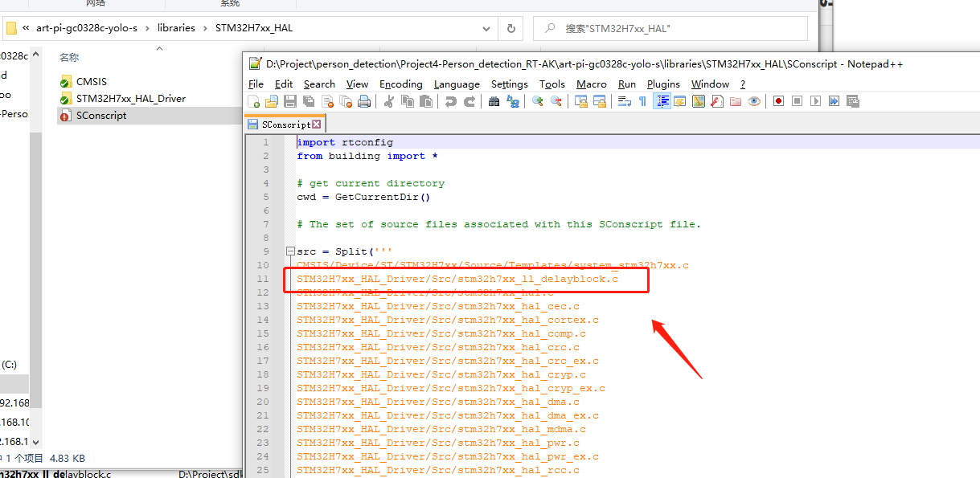Open Folder as Workspace icon
The width and height of the screenshot is (980, 478).
[736, 101]
